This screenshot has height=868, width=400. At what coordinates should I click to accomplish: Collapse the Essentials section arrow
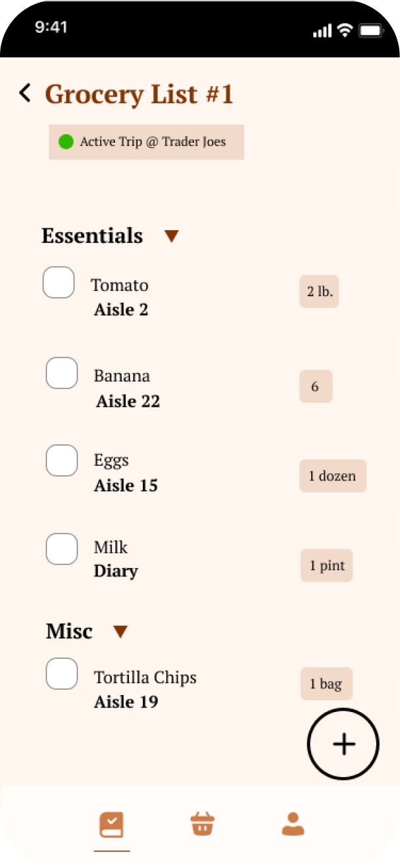(172, 236)
